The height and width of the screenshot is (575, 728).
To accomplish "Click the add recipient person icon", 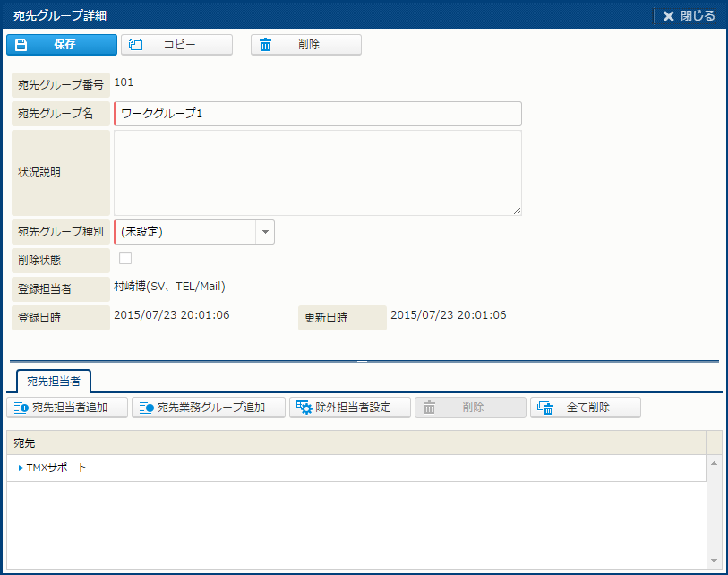I will point(21,408).
